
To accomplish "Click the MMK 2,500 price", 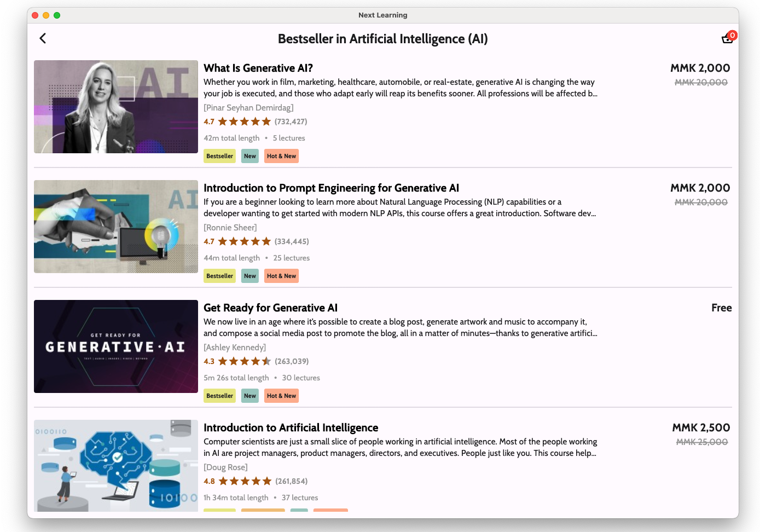I will click(701, 427).
